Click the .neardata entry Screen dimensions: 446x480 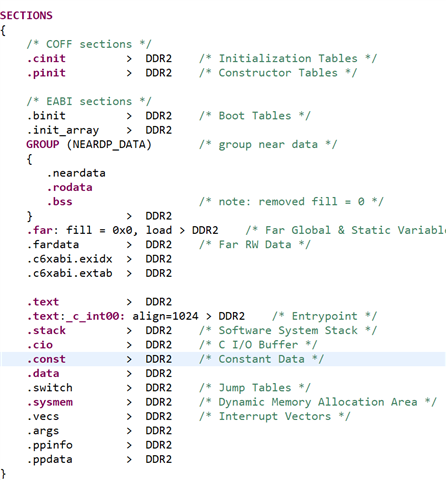[x=76, y=173]
